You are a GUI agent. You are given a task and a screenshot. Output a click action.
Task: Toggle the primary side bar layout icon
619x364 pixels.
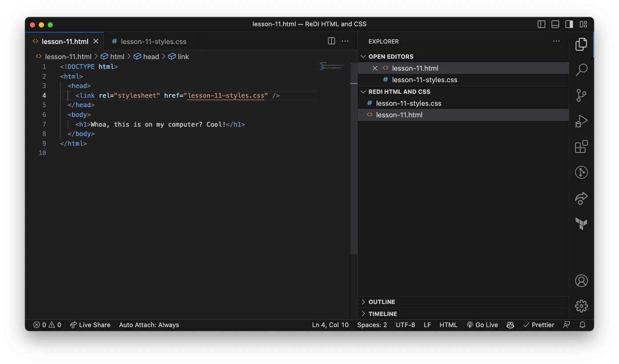tap(541, 24)
